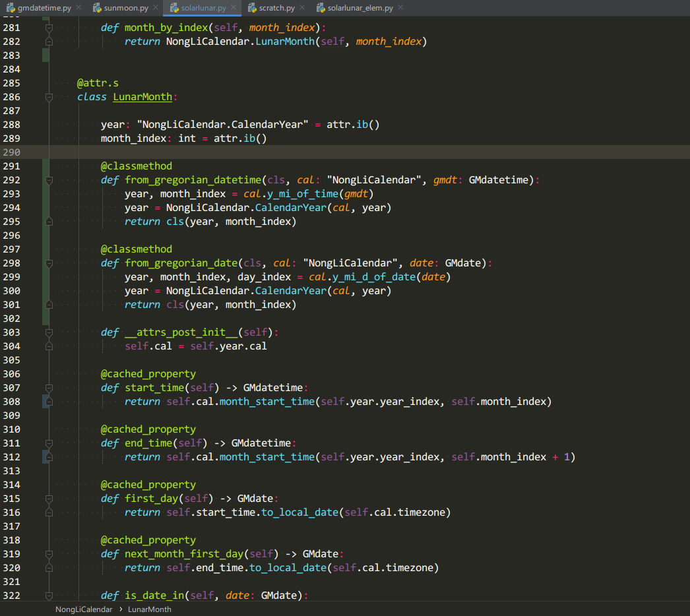Click the green change marker beside line 283

[46, 55]
